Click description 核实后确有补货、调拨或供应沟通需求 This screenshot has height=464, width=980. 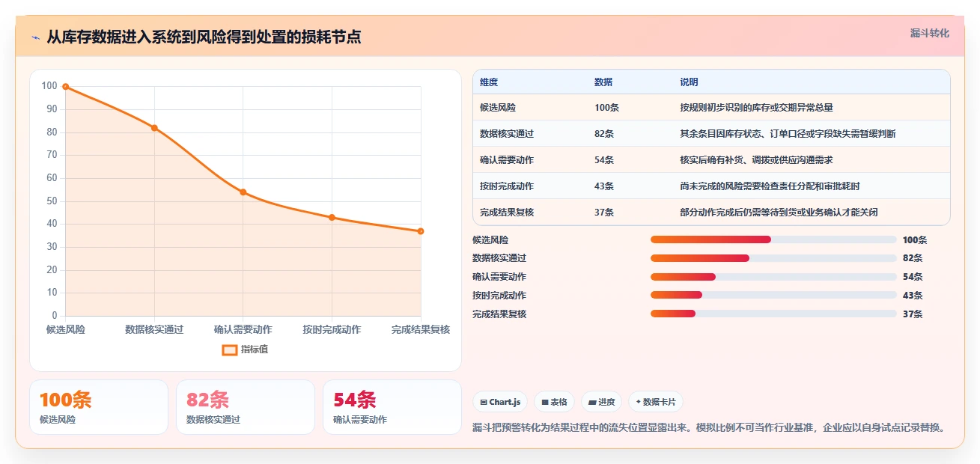(x=756, y=160)
